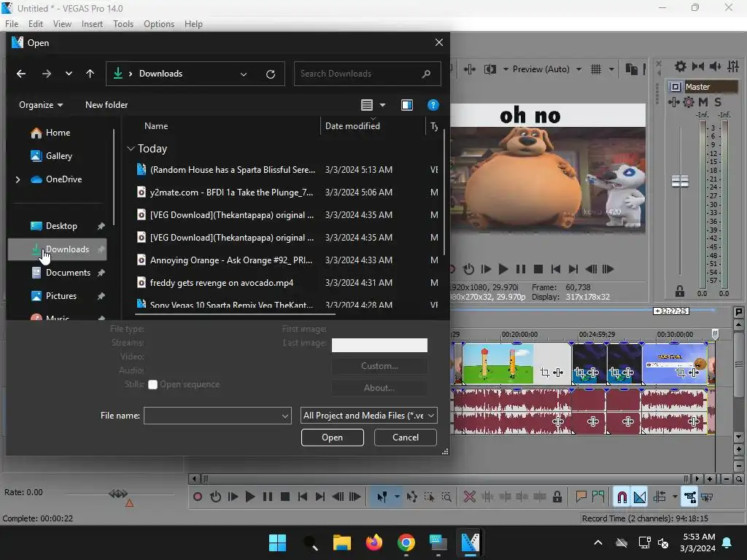The width and height of the screenshot is (747, 560).
Task: Click Pause in the preview window transport
Action: coord(521,269)
